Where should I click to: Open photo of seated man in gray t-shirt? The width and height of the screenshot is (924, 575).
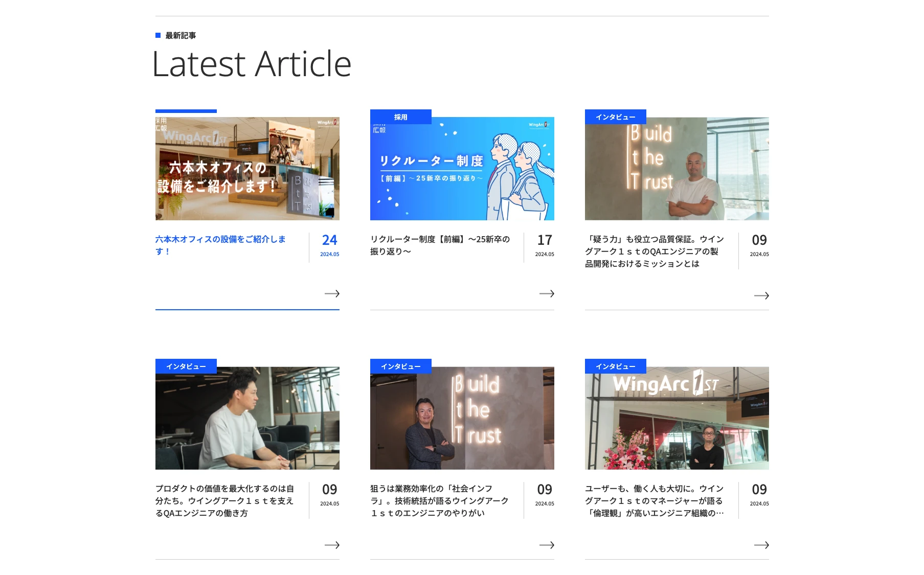coord(247,418)
